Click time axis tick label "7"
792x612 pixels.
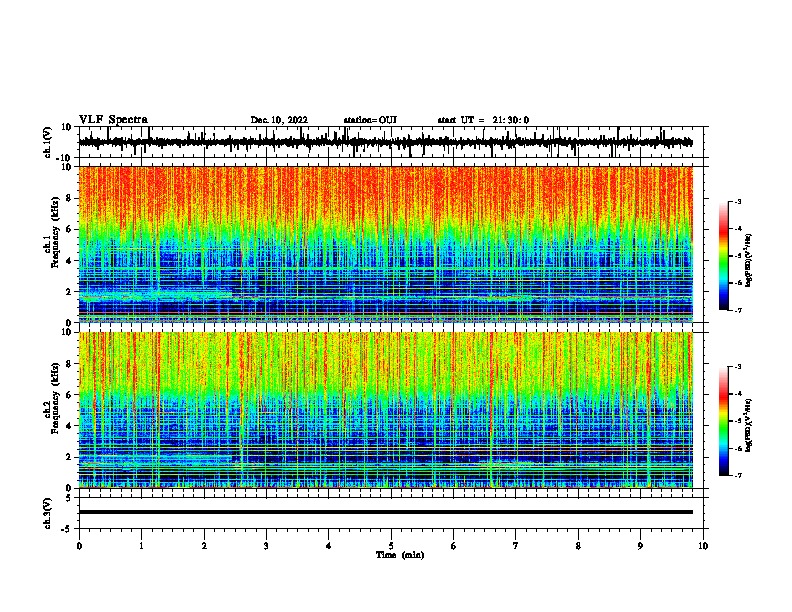[516, 546]
